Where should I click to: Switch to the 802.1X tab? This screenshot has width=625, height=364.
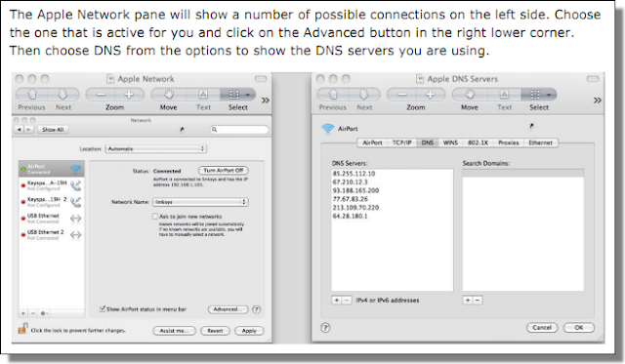click(478, 142)
